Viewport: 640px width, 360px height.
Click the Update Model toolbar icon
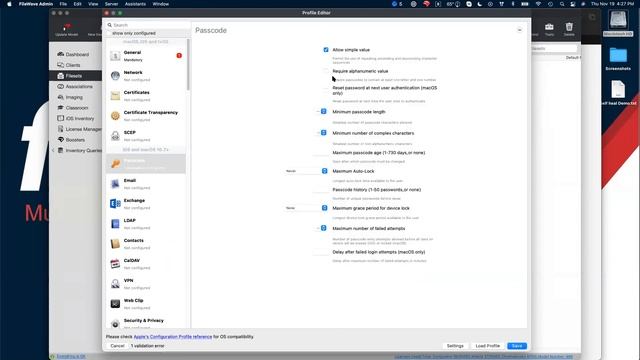(67, 29)
